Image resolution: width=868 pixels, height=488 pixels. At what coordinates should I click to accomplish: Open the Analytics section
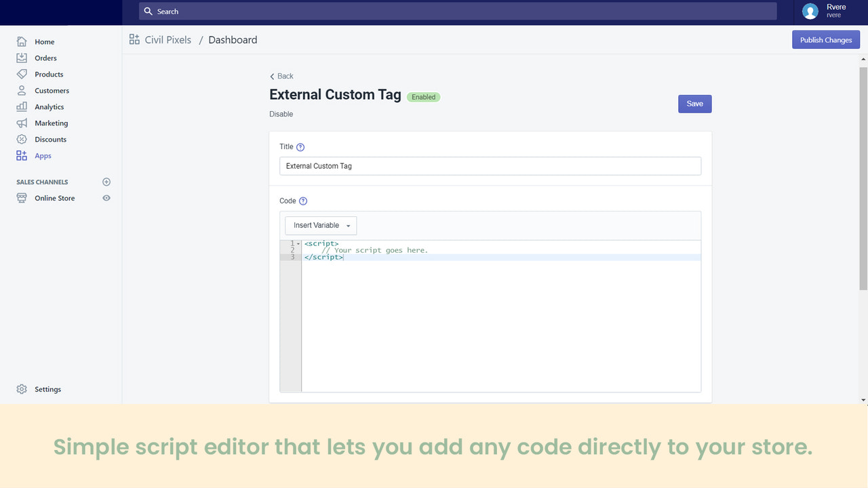pos(21,106)
